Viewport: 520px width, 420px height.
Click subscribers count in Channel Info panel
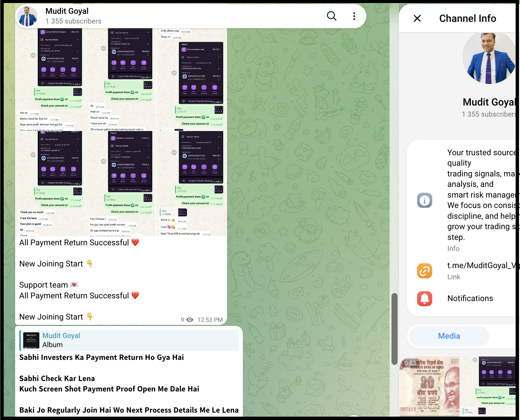pyautogui.click(x=489, y=114)
